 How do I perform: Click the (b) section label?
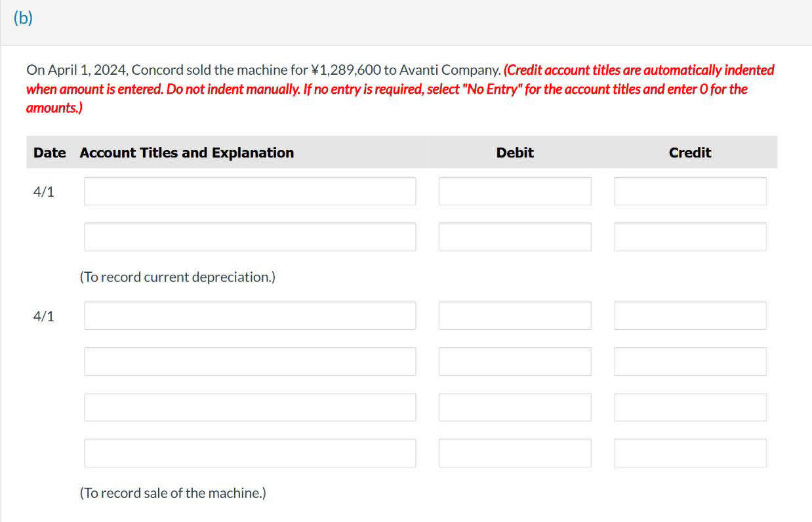[x=23, y=18]
